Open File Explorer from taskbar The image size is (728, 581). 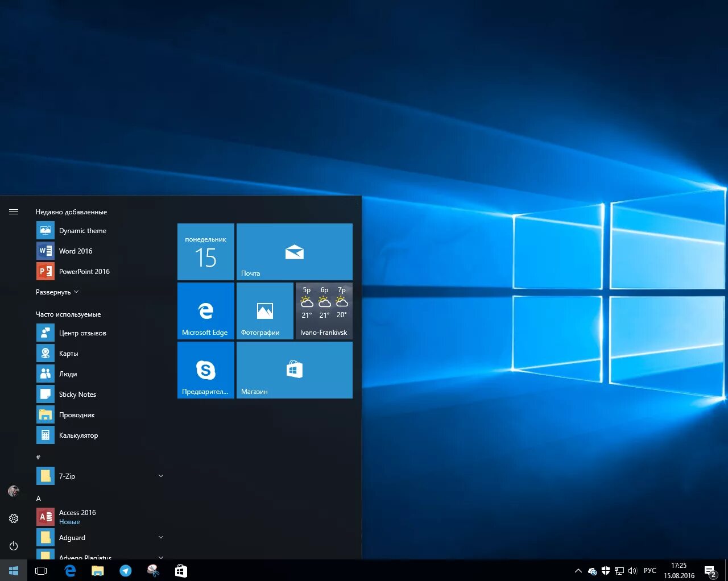98,570
